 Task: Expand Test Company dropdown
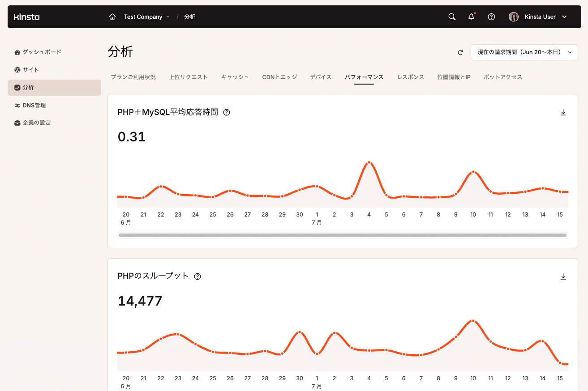click(x=147, y=17)
